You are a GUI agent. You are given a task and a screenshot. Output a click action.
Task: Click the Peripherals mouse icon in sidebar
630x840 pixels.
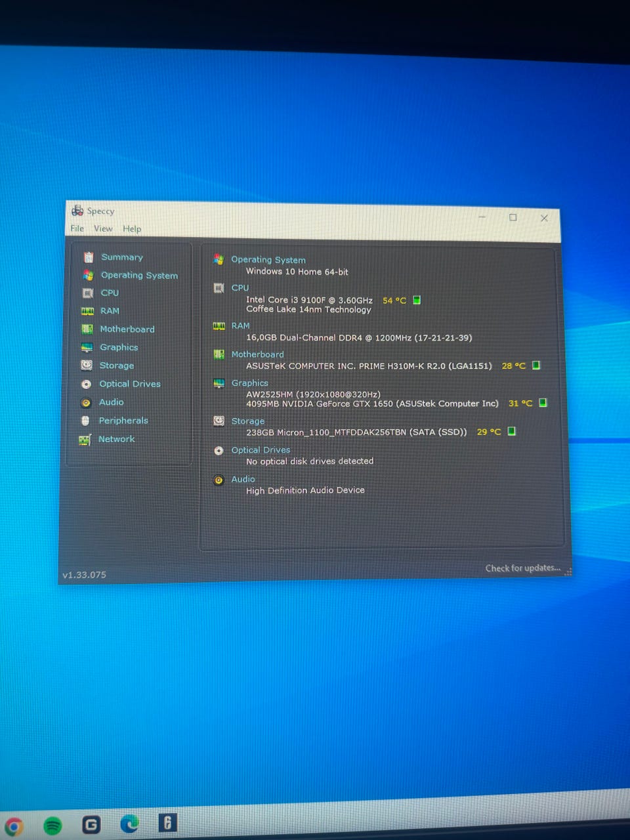click(x=85, y=421)
